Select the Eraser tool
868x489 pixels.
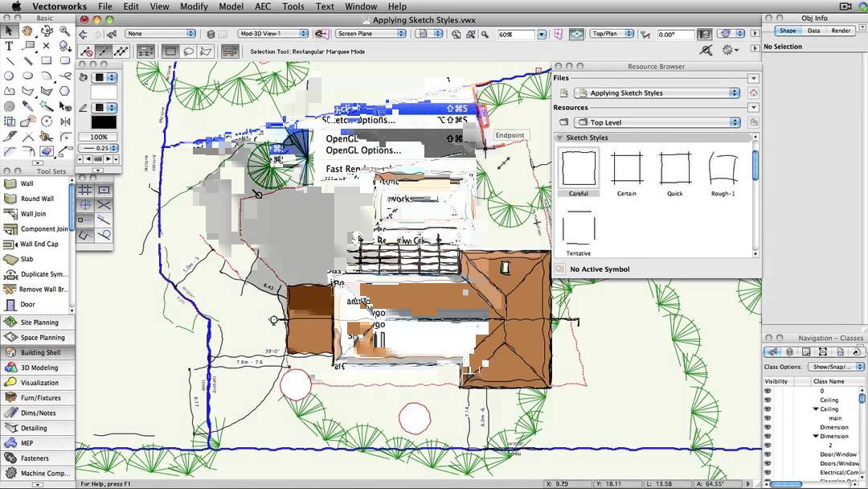pyautogui.click(x=47, y=151)
